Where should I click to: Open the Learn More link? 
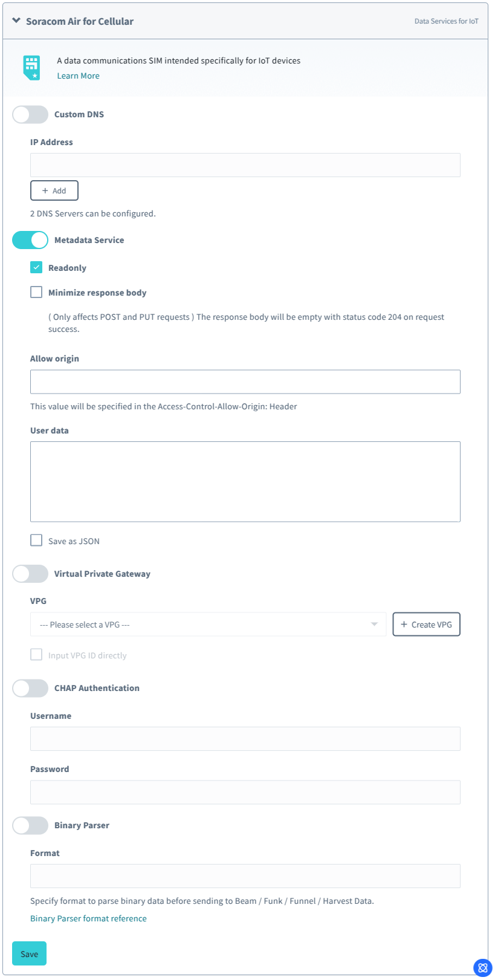click(79, 76)
